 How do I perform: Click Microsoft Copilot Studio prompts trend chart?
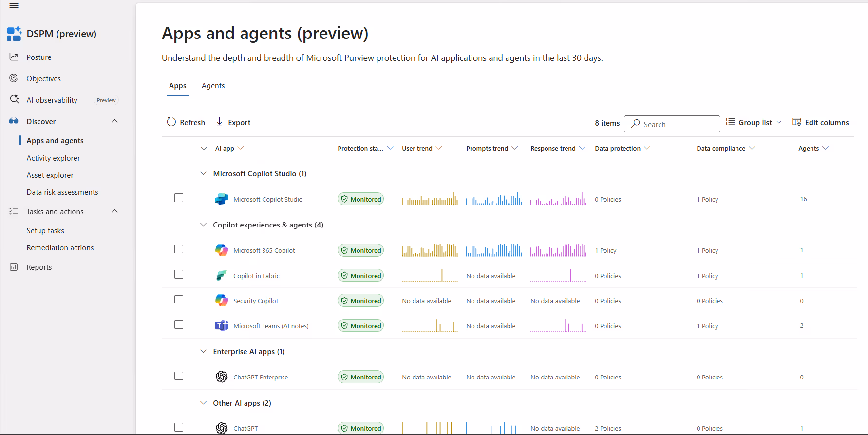pos(494,199)
